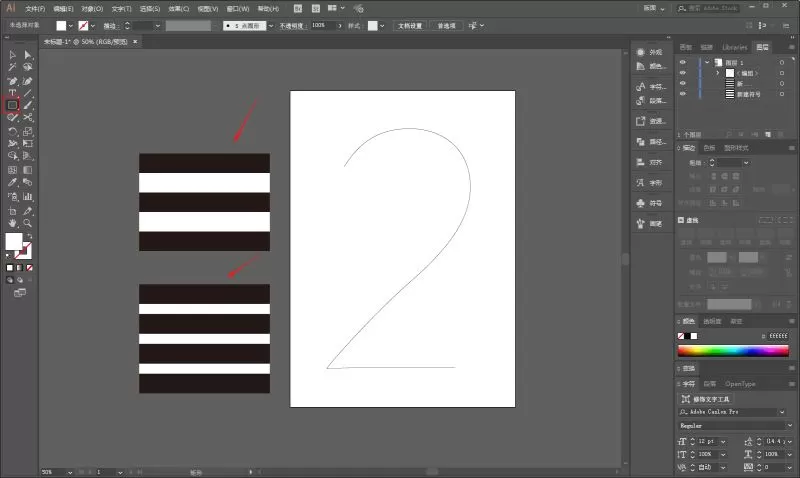Select the Mesh tool
This screenshot has width=800, height=478.
click(13, 170)
